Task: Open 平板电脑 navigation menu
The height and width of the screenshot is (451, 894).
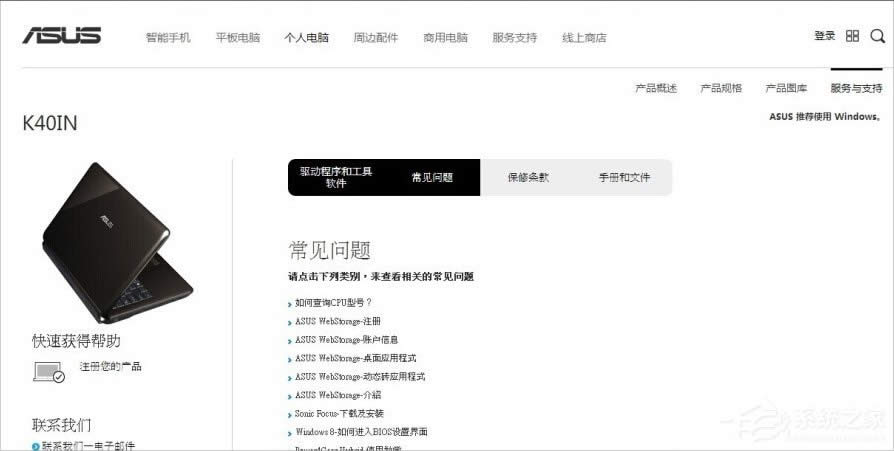Action: click(x=238, y=38)
